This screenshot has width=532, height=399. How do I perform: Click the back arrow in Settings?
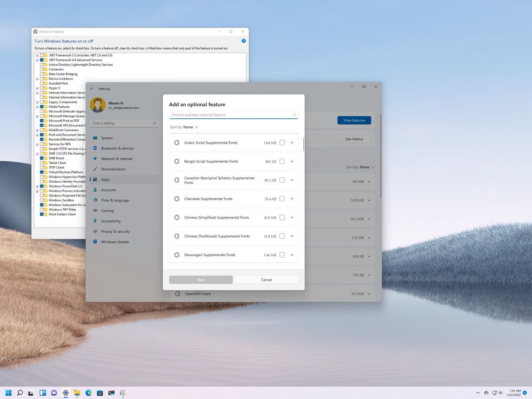pos(92,88)
